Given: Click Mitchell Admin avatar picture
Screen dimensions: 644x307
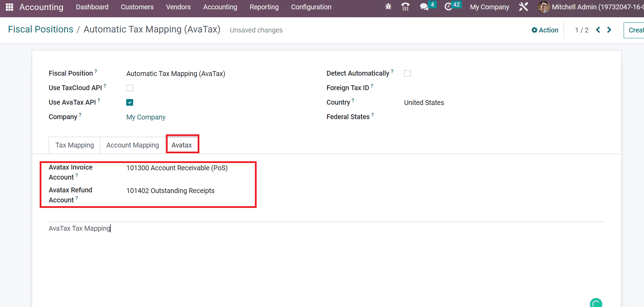Looking at the screenshot, I should [x=544, y=7].
